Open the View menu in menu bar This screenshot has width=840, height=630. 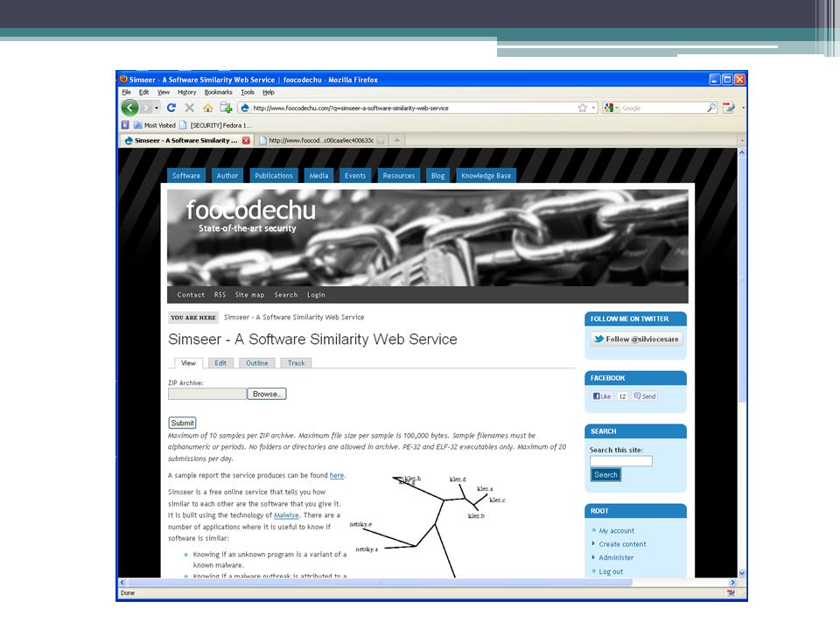[x=164, y=92]
